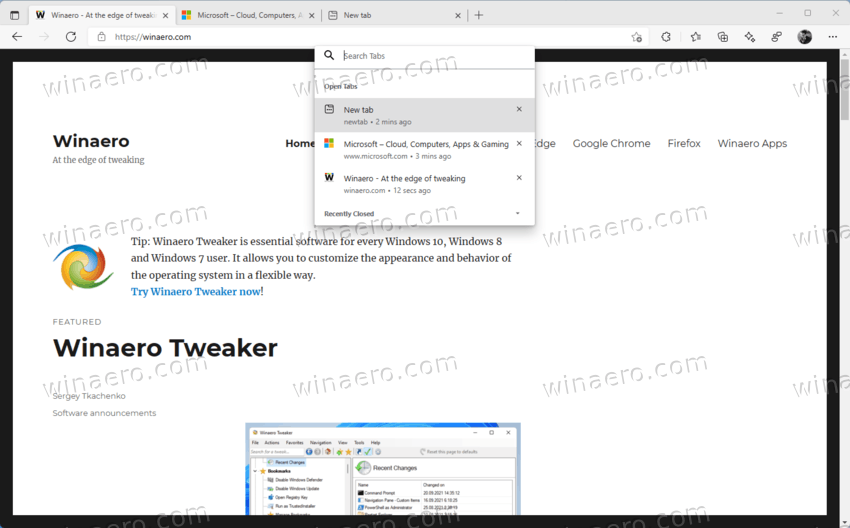850x528 pixels.
Task: Click the Winaero Tweaker swirl logo
Action: point(83,267)
